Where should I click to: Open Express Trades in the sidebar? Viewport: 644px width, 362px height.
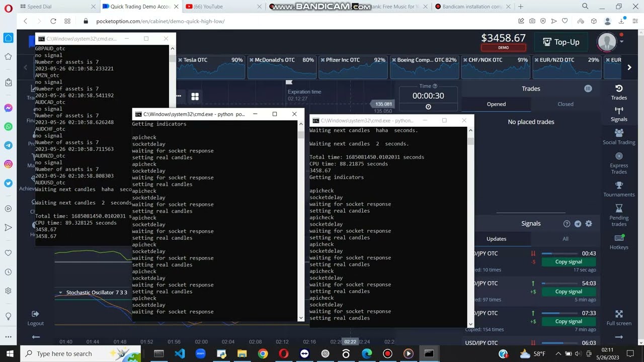[619, 163]
